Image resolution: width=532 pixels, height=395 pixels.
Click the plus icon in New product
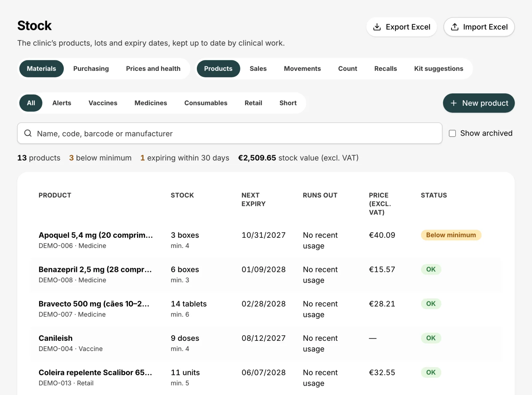tap(454, 103)
